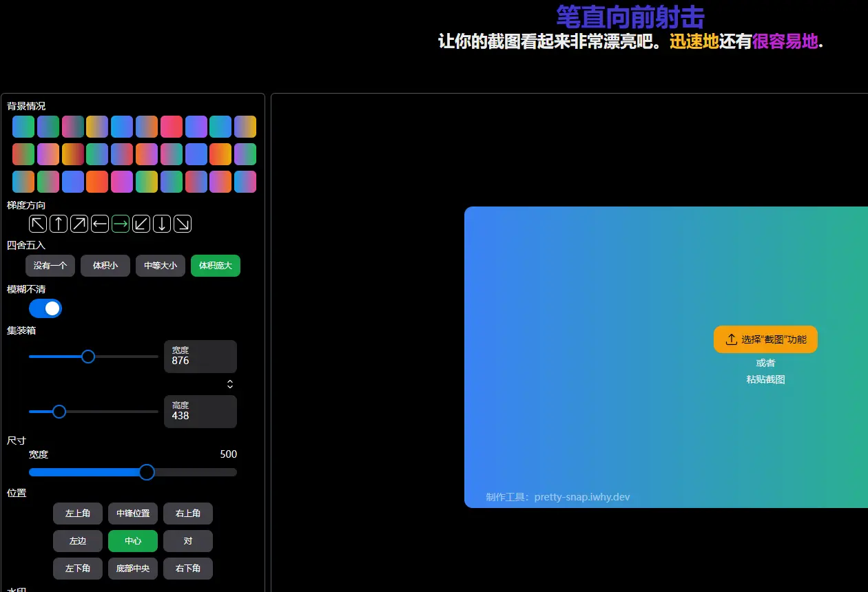Click the 集装箱 高度 slider handle
Viewport: 868px width, 592px height.
59,412
